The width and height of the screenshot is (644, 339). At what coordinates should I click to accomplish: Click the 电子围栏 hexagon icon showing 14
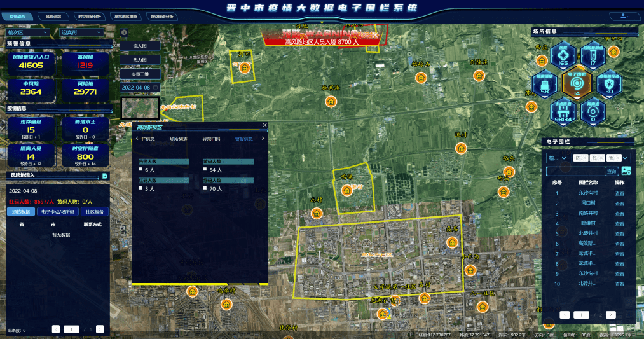pyautogui.click(x=577, y=82)
